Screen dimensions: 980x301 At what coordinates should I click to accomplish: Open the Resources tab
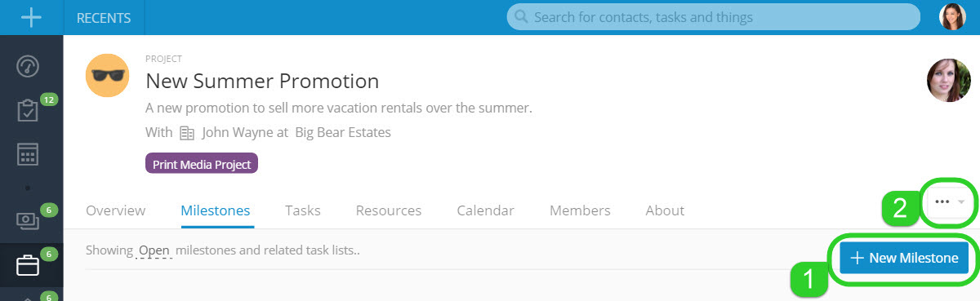pyautogui.click(x=389, y=210)
